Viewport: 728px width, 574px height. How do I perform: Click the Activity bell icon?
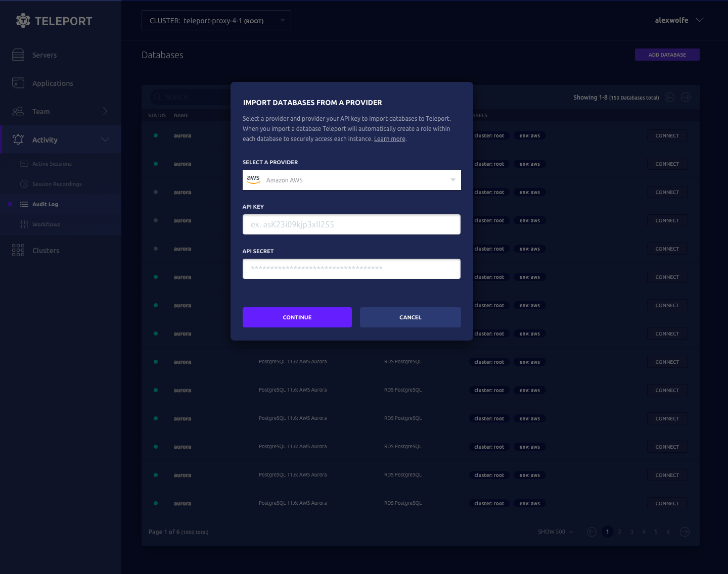click(x=18, y=140)
